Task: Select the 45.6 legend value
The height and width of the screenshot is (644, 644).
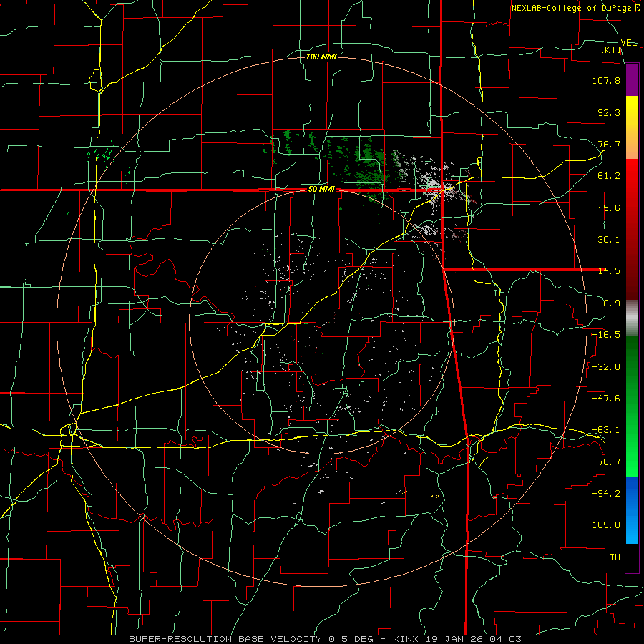Action: [x=609, y=208]
